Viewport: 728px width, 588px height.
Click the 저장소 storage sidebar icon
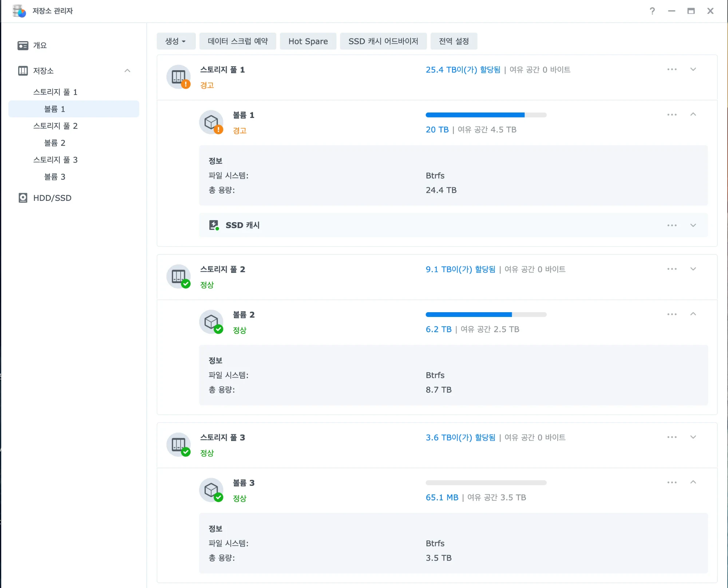(x=23, y=71)
